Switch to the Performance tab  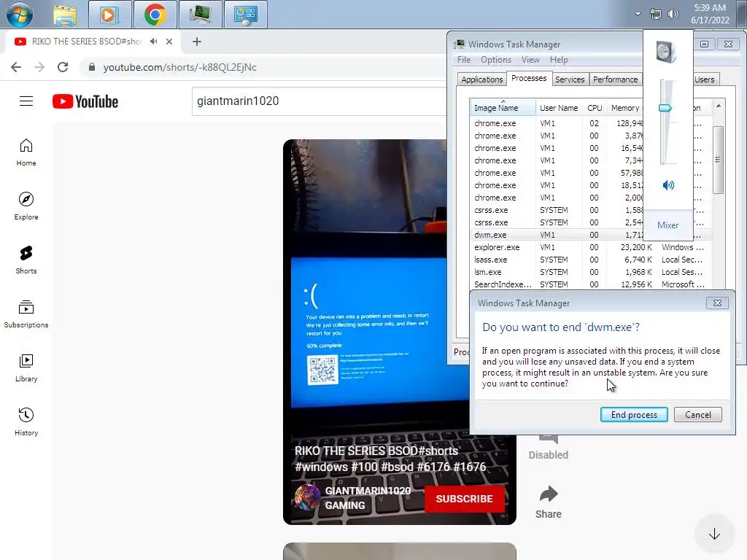[x=616, y=79]
